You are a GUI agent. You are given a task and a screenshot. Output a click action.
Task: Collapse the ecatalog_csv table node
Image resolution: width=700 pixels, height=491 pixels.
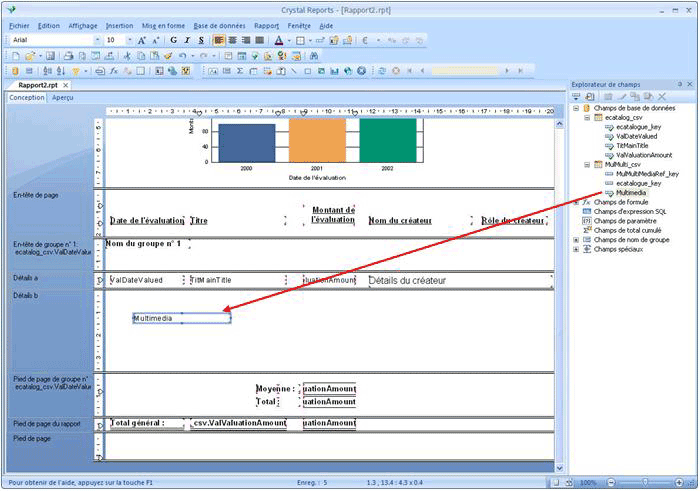pyautogui.click(x=587, y=117)
